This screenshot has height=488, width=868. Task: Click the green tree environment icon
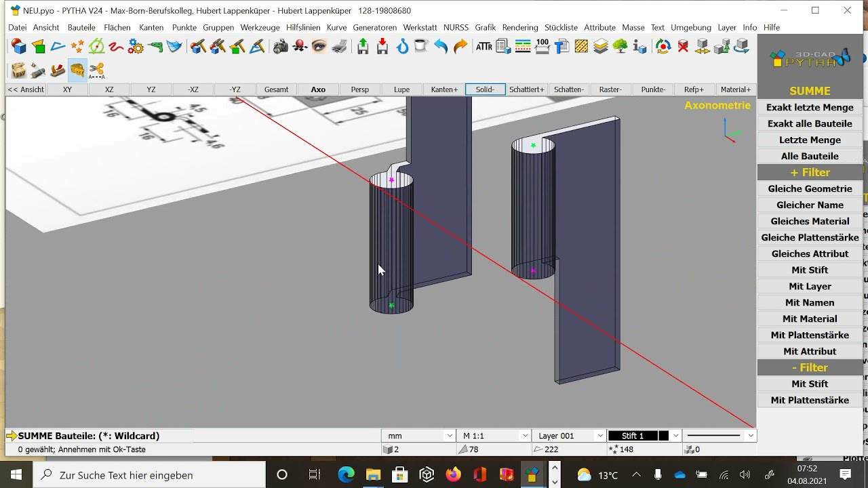[x=620, y=47]
